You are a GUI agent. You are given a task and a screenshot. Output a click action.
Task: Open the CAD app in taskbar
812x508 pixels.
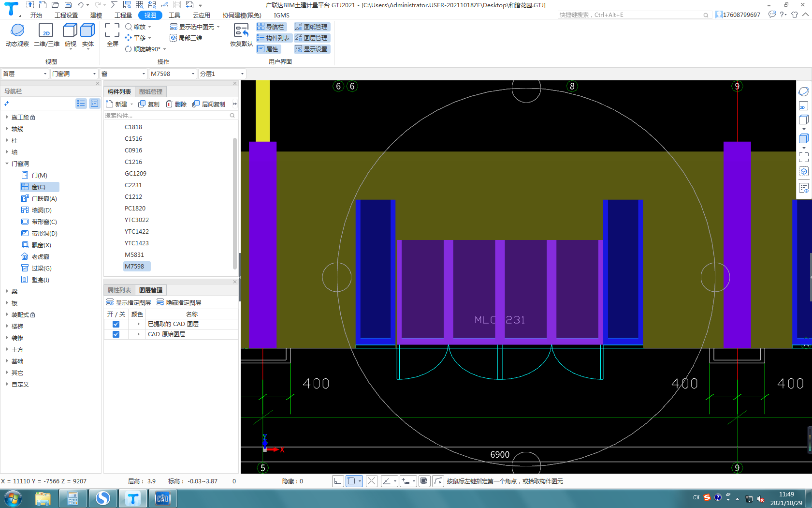click(163, 498)
